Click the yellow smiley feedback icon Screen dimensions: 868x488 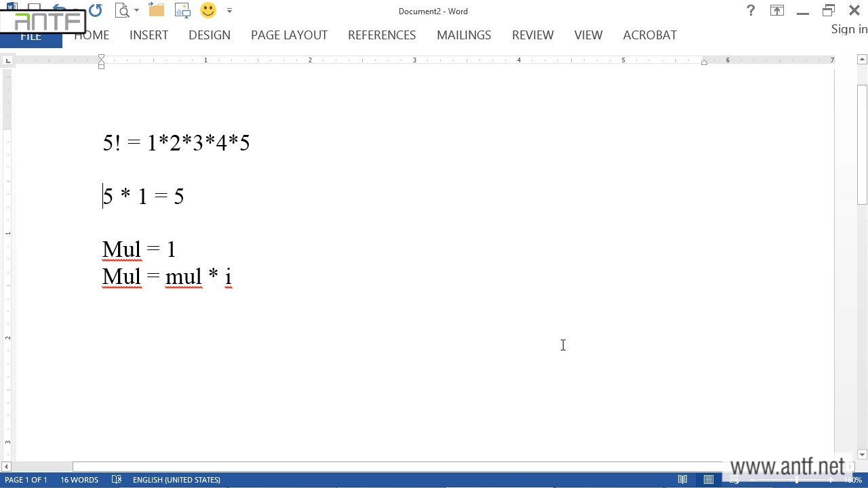[208, 10]
